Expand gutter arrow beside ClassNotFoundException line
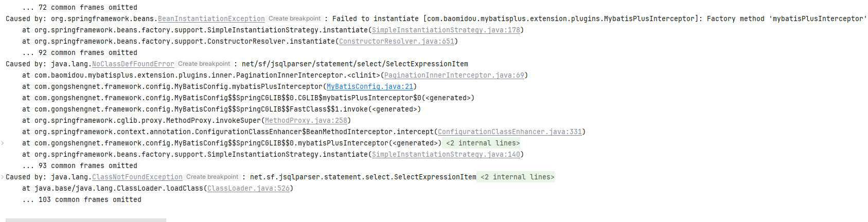The width and height of the screenshot is (868, 222). coord(3,177)
